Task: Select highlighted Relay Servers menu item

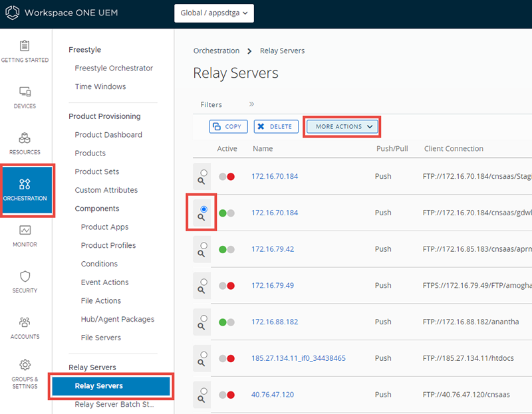Action: 111,386
